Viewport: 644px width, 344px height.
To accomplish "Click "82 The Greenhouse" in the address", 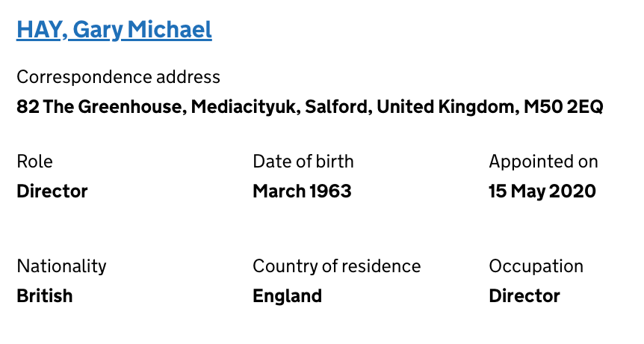I will [x=99, y=107].
